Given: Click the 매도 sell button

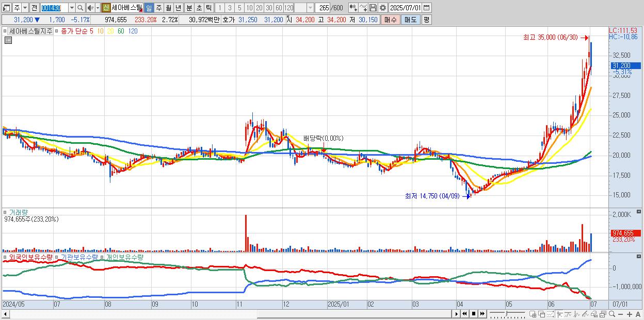Looking at the screenshot, I should click(x=410, y=20).
